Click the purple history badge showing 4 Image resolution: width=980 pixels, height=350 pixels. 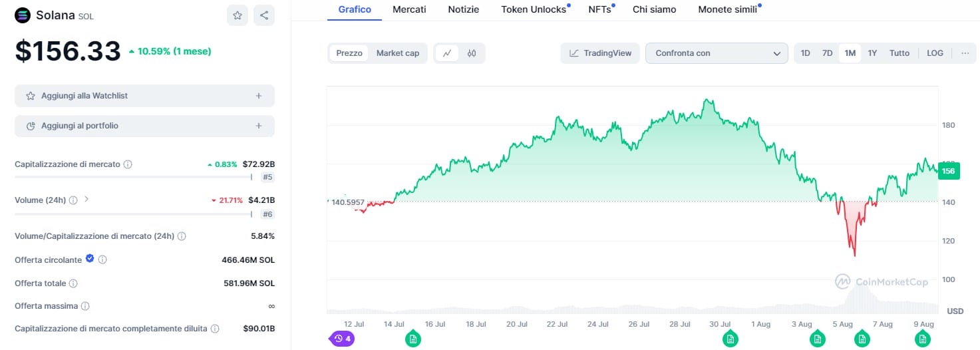point(343,339)
